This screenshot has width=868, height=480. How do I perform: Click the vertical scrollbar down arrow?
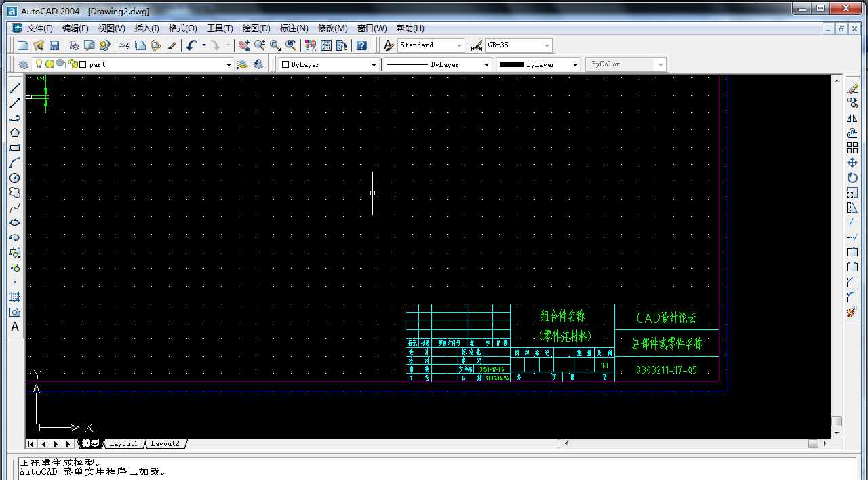(837, 433)
